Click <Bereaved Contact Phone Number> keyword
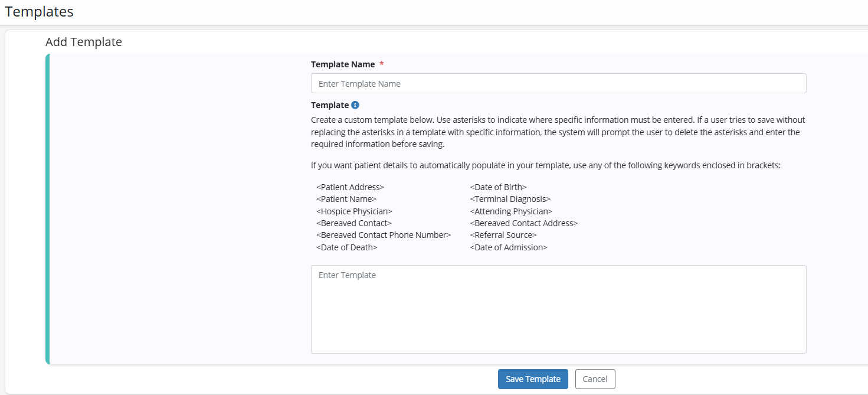The width and height of the screenshot is (868, 395). click(384, 235)
